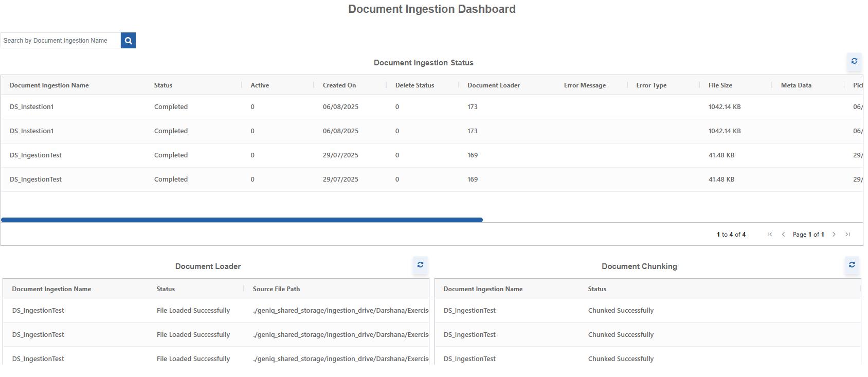Sort Document Loader table by Status header

coord(166,289)
